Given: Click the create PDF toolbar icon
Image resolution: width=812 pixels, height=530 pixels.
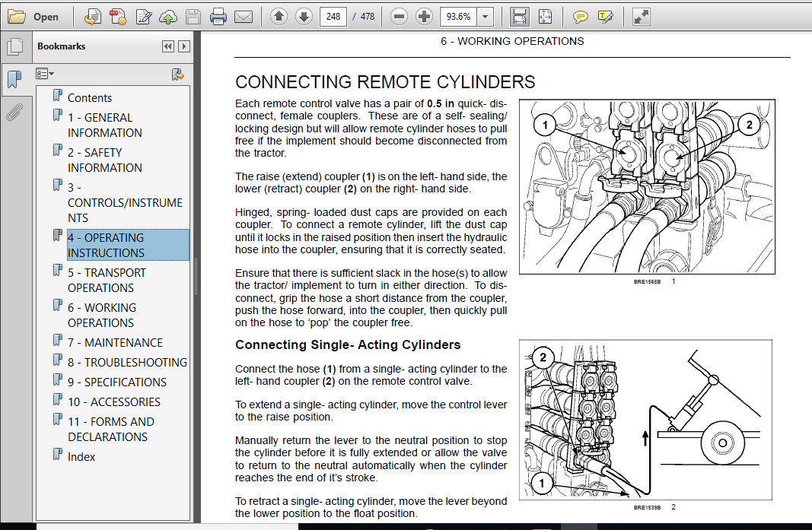Looking at the screenshot, I should [118, 17].
